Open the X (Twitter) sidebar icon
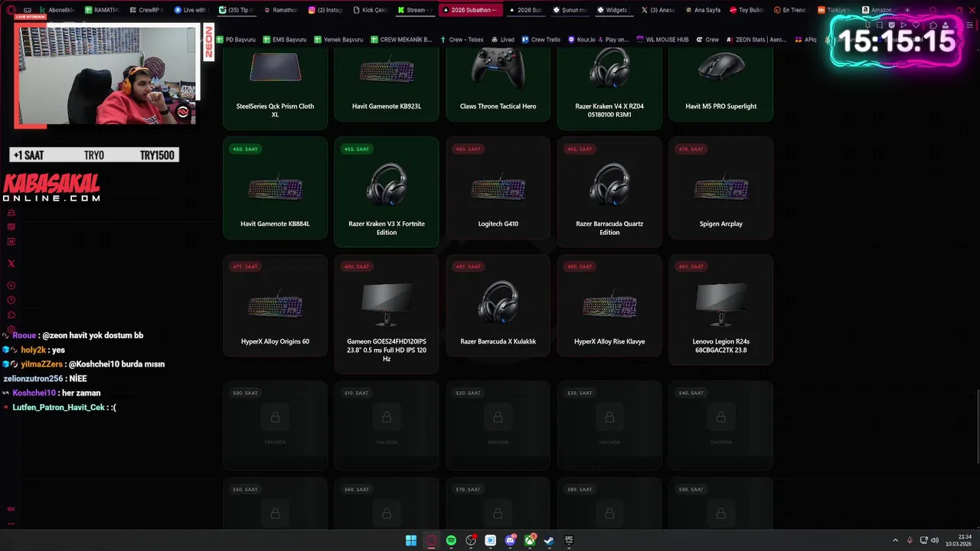980x551 pixels. coord(11,263)
